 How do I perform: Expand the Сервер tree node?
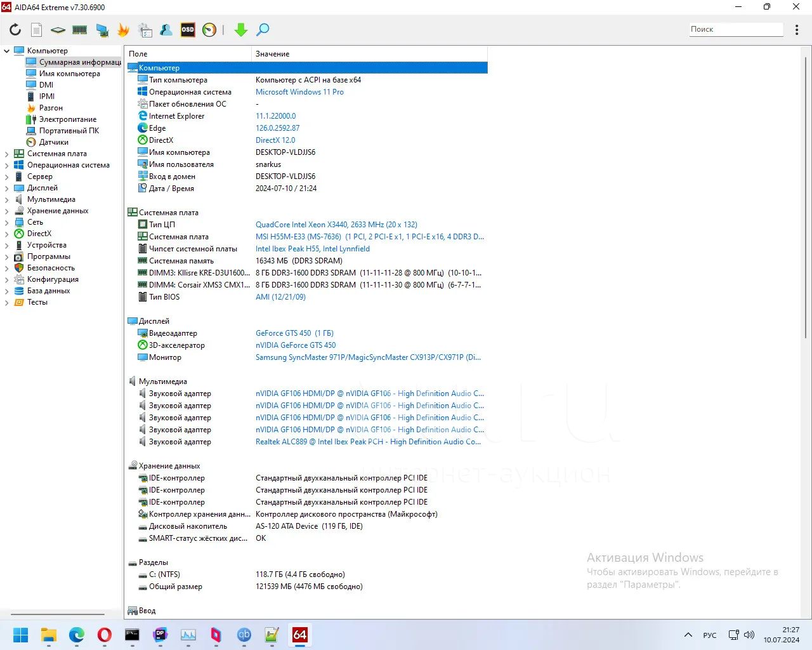pyautogui.click(x=7, y=176)
